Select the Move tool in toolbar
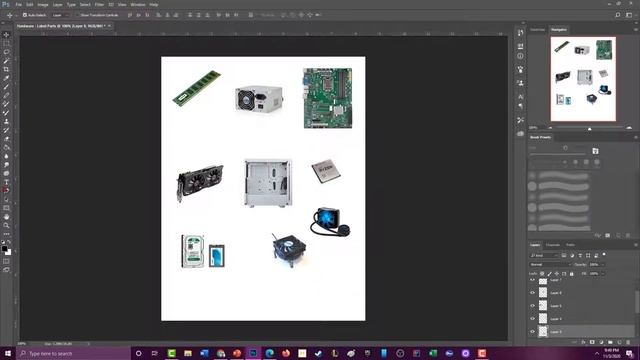 (x=6, y=35)
